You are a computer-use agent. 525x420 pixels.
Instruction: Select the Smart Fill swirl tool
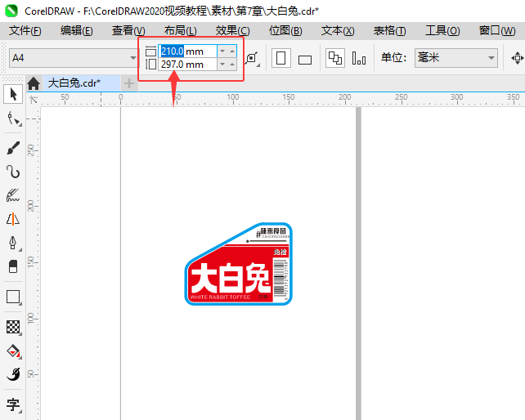pos(13,374)
